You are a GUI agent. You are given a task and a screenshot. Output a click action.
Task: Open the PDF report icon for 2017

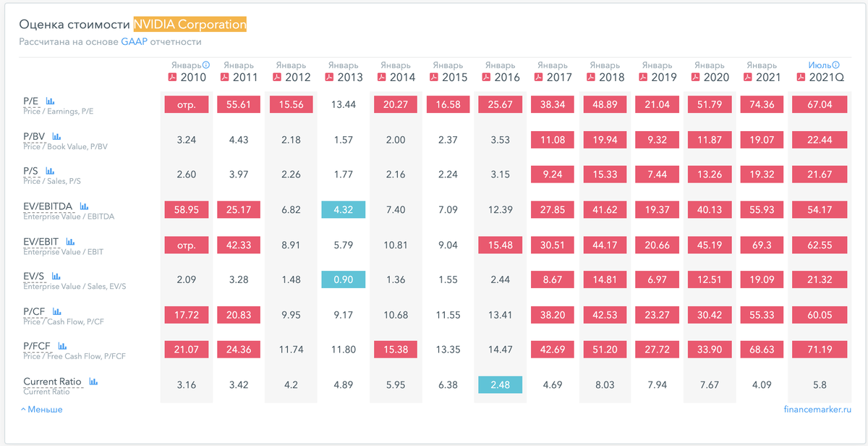tap(538, 77)
